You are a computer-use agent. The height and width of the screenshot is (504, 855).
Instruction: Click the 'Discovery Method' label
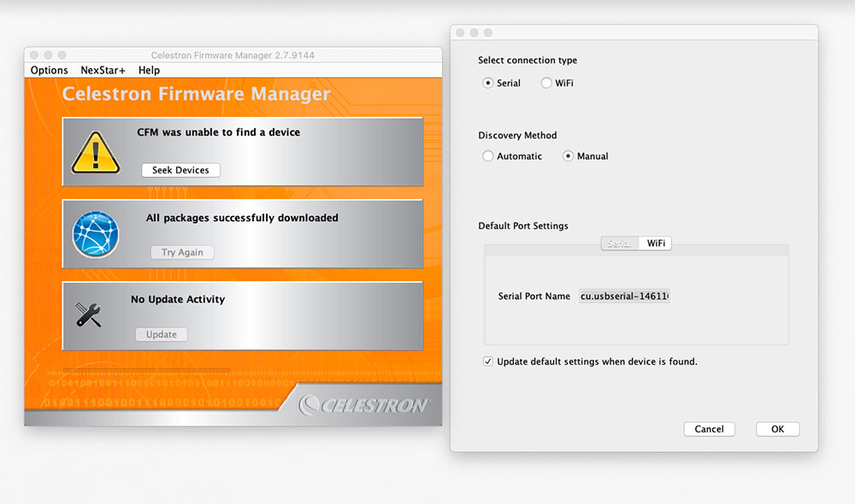[517, 135]
